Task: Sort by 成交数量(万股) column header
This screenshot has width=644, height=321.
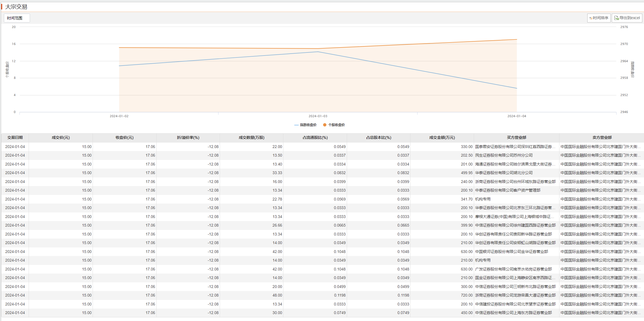Action: click(x=251, y=138)
